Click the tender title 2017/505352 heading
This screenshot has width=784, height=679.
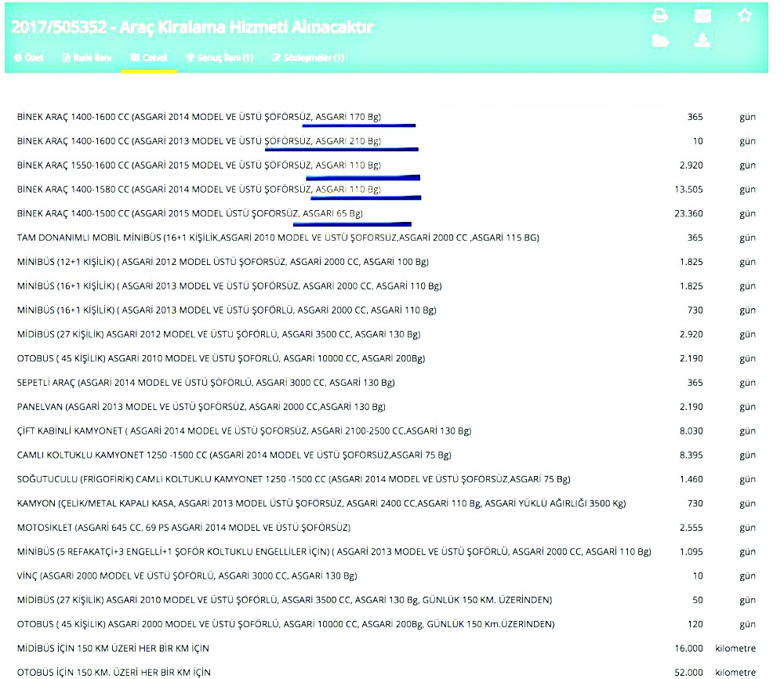point(192,27)
